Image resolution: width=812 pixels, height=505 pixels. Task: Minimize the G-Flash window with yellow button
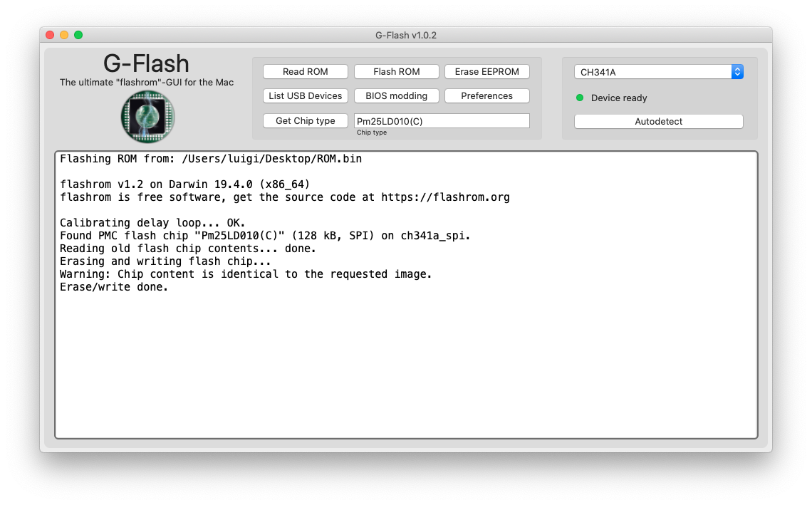point(64,35)
